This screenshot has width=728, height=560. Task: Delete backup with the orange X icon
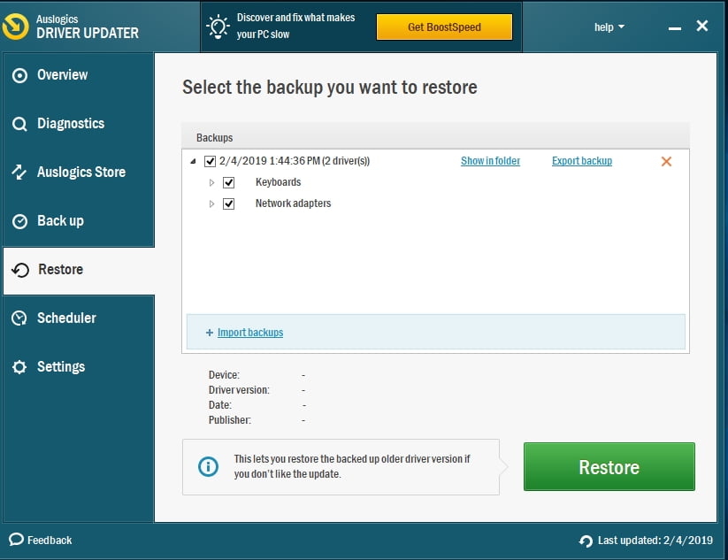[x=666, y=161]
